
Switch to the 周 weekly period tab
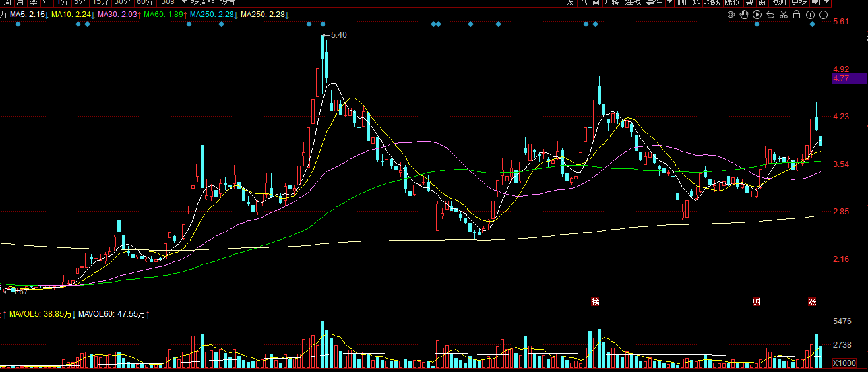coord(7,3)
